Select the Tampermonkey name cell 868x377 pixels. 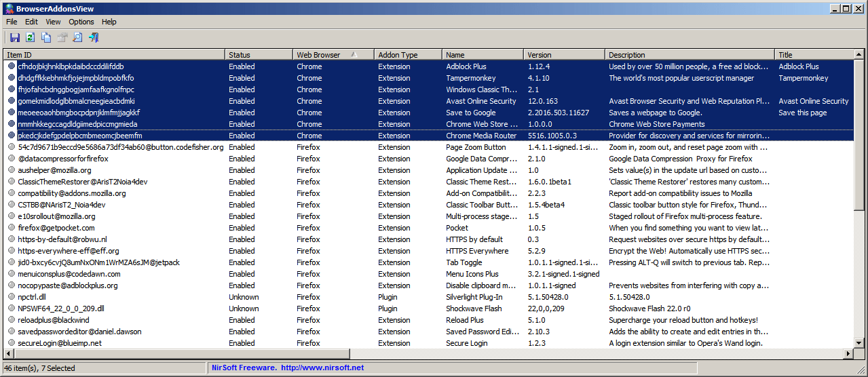471,78
